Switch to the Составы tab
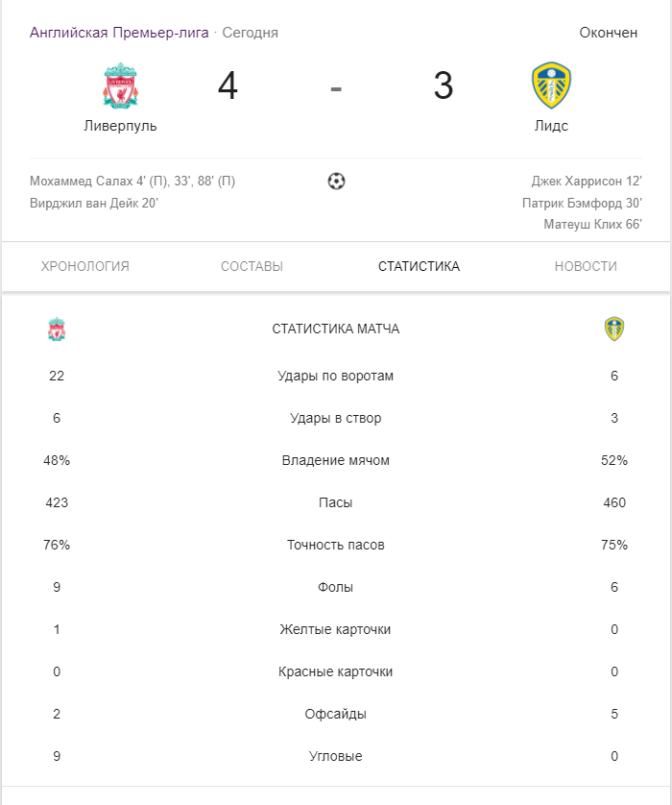The image size is (672, 805). point(252,266)
